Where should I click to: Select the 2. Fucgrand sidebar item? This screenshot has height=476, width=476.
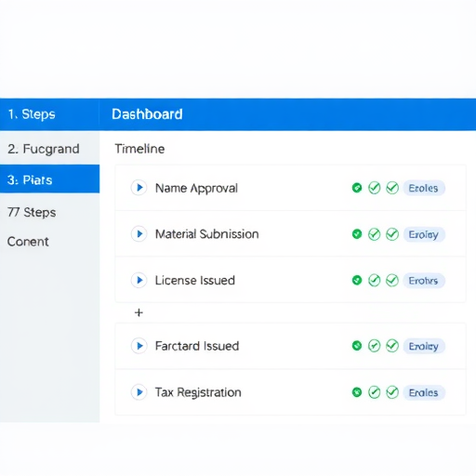tap(49, 149)
